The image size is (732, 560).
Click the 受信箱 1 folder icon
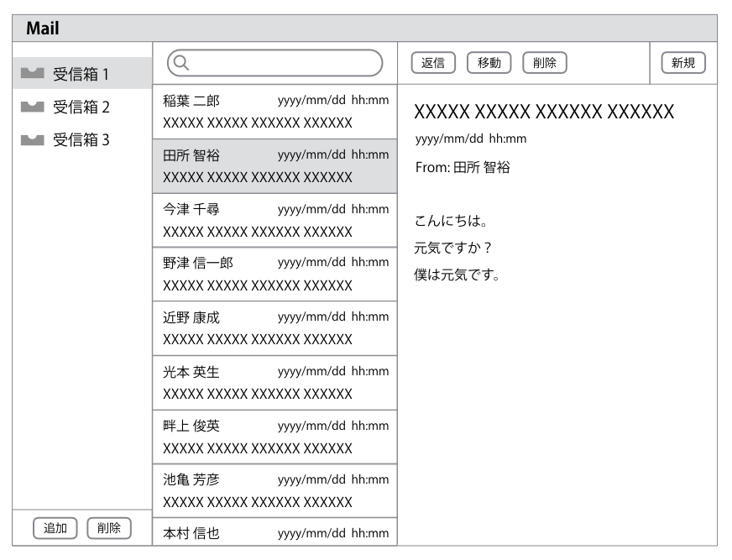coord(32,75)
